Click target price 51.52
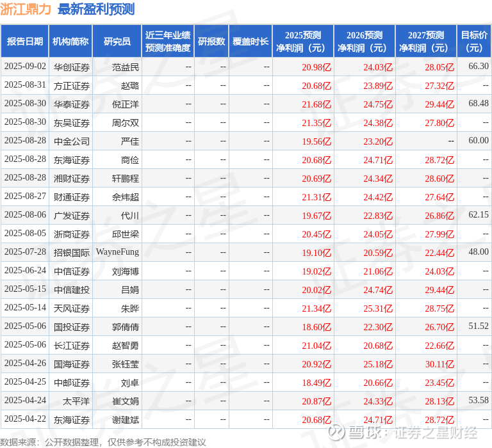The image size is (492, 448). click(479, 326)
